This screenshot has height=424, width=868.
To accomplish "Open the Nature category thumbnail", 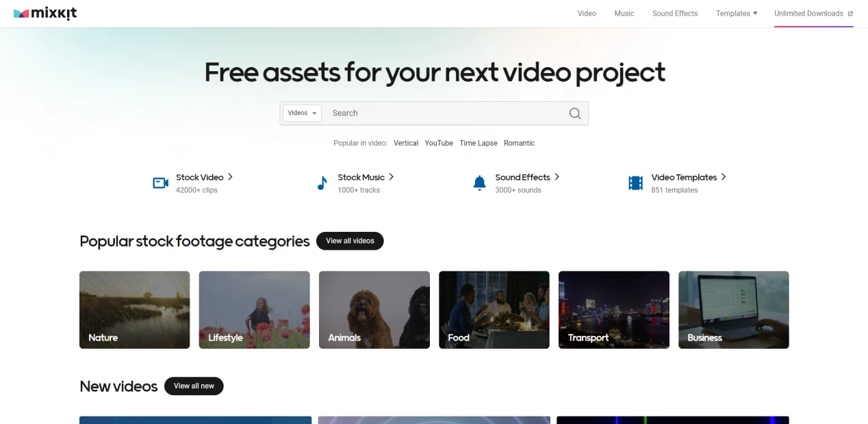I will click(135, 310).
